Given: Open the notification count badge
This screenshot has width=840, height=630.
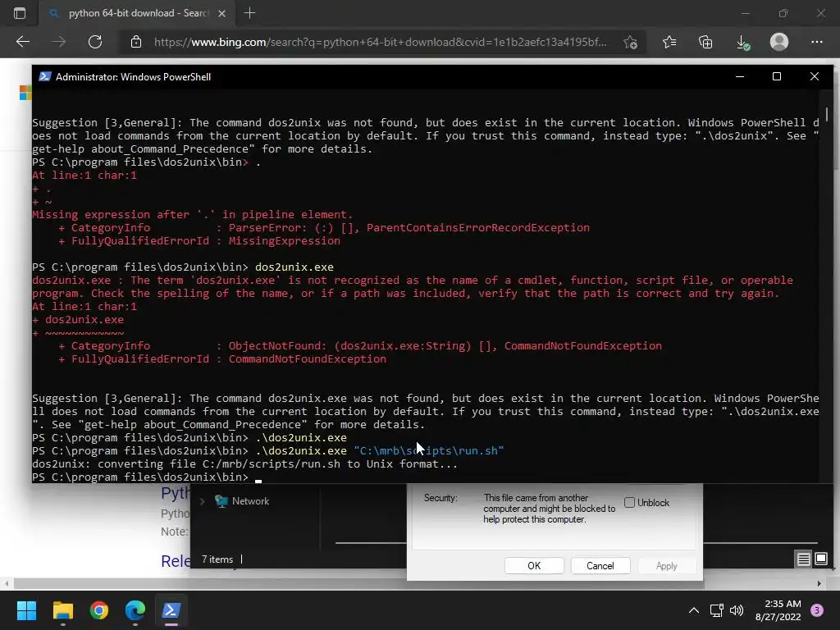Looking at the screenshot, I should (817, 610).
